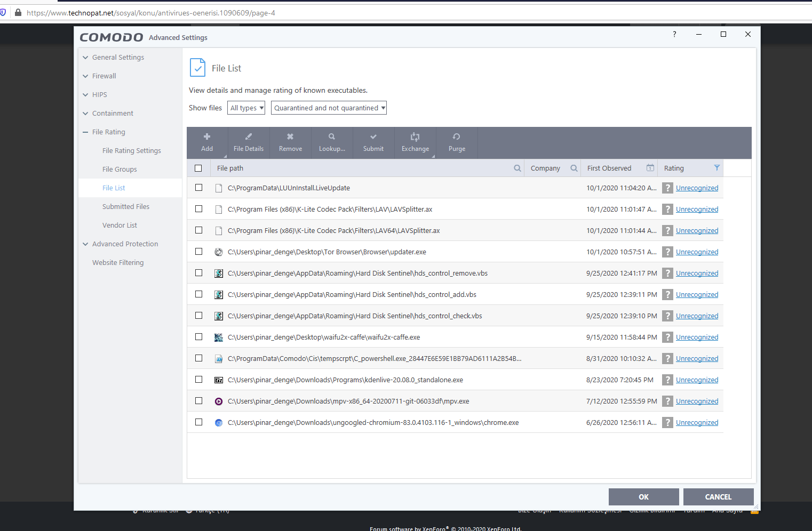Viewport: 812px width, 531px height.
Task: Click the 9/15/2020 11:58:44 PM timestamp
Action: click(622, 337)
